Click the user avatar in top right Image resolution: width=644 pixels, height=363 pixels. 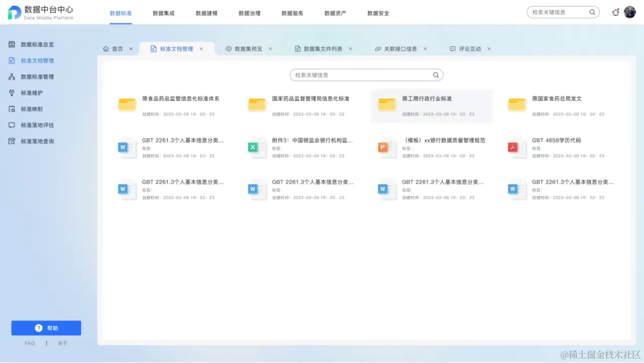tap(629, 12)
